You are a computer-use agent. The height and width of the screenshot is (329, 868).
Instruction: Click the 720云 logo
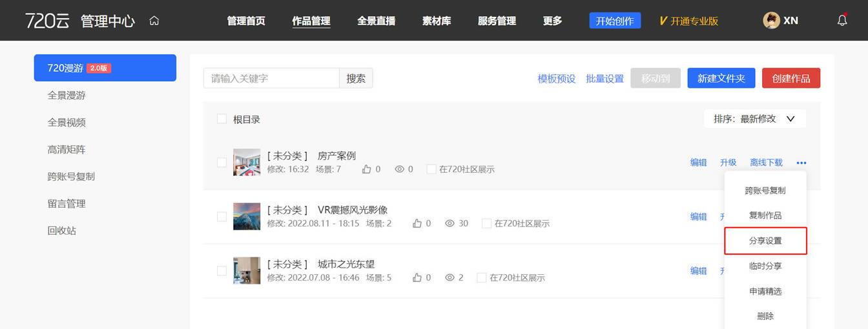[47, 20]
